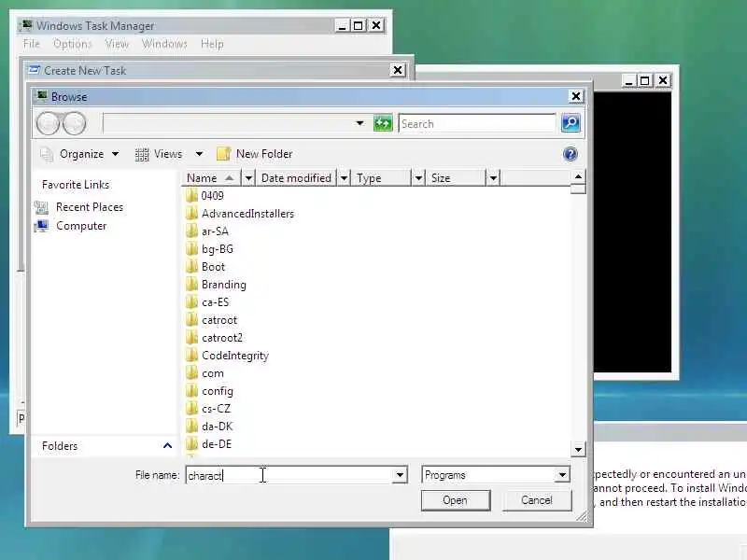The width and height of the screenshot is (747, 560).
Task: Select the Computer favorite link
Action: click(x=71, y=226)
